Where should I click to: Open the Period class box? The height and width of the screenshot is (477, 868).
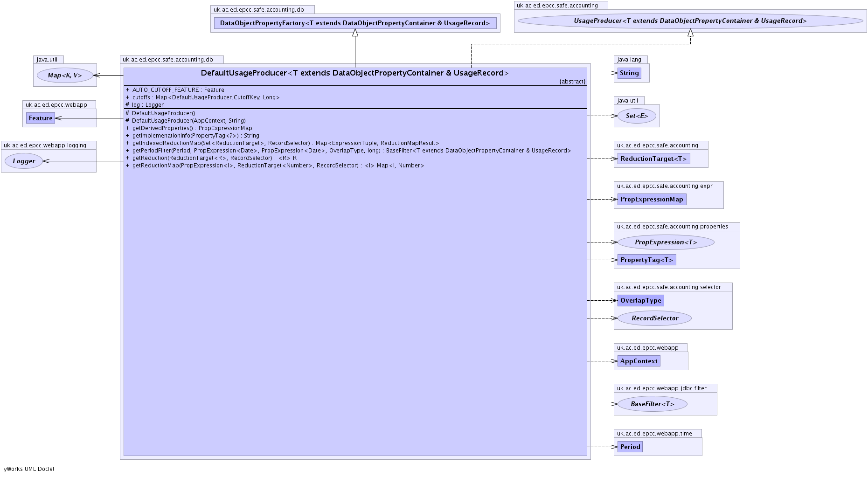point(630,447)
